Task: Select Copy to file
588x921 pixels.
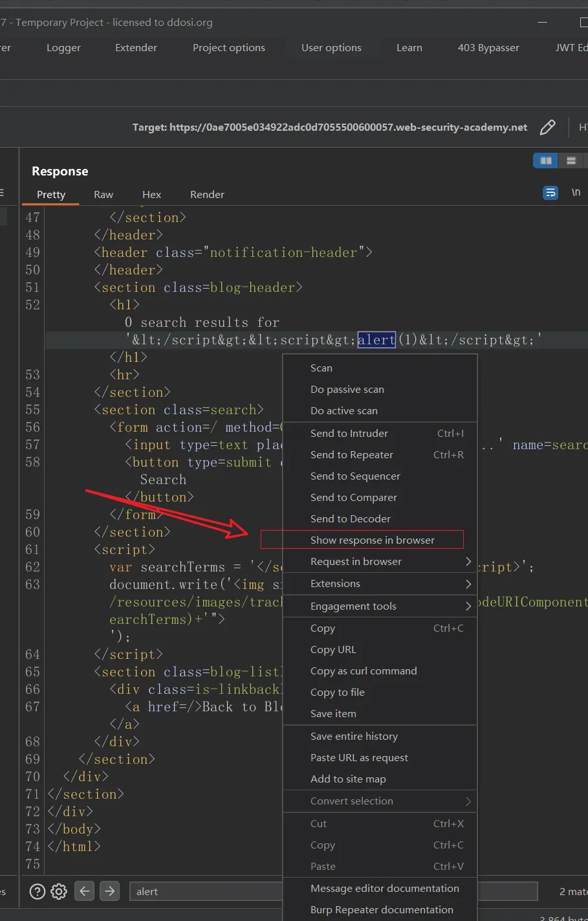Action: click(x=380, y=692)
